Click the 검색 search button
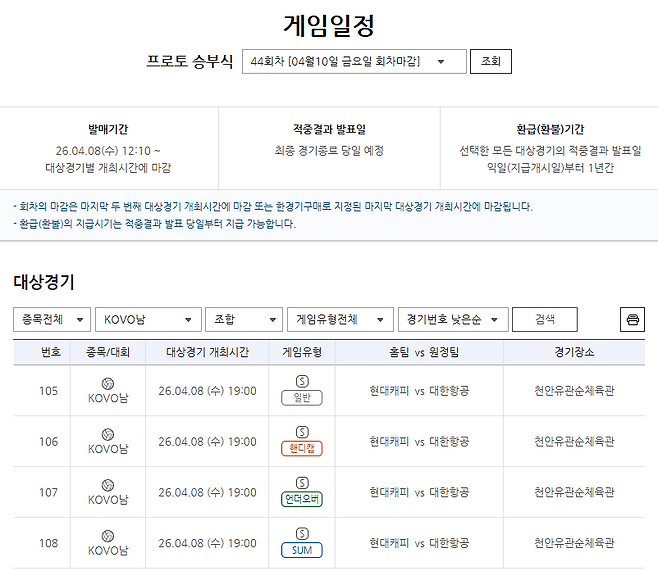The height and width of the screenshot is (571, 658). point(545,320)
